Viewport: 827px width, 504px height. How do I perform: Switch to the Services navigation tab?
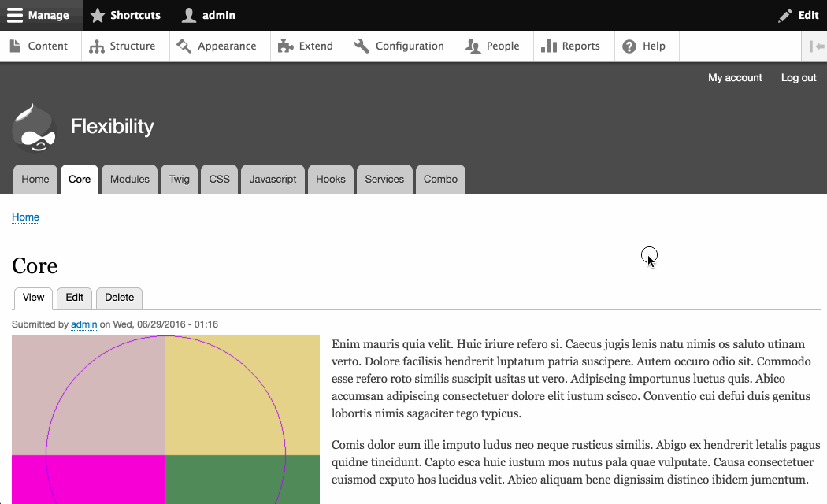click(384, 180)
